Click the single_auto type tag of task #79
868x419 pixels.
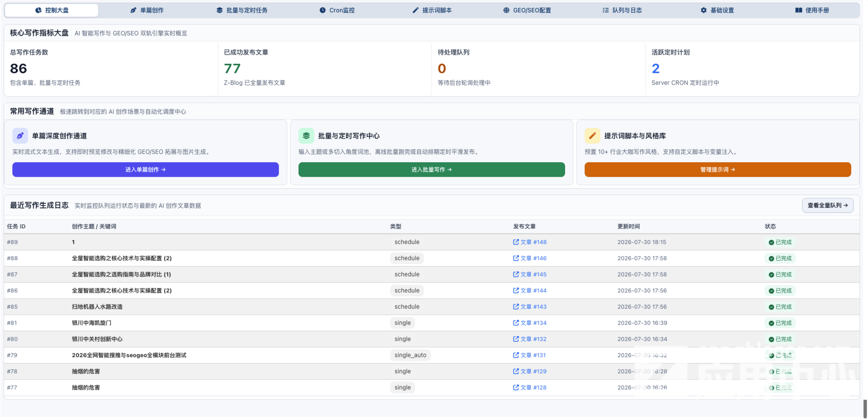tap(410, 355)
